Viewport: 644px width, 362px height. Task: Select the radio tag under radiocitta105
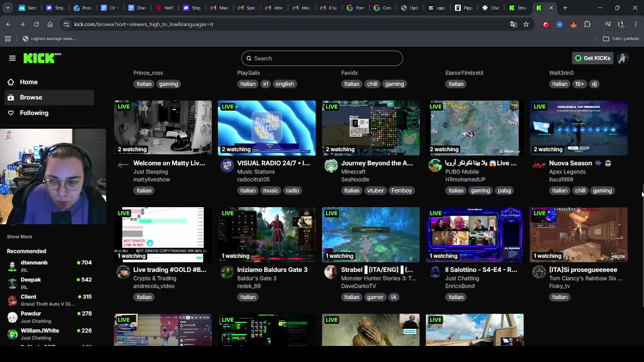tap(292, 191)
